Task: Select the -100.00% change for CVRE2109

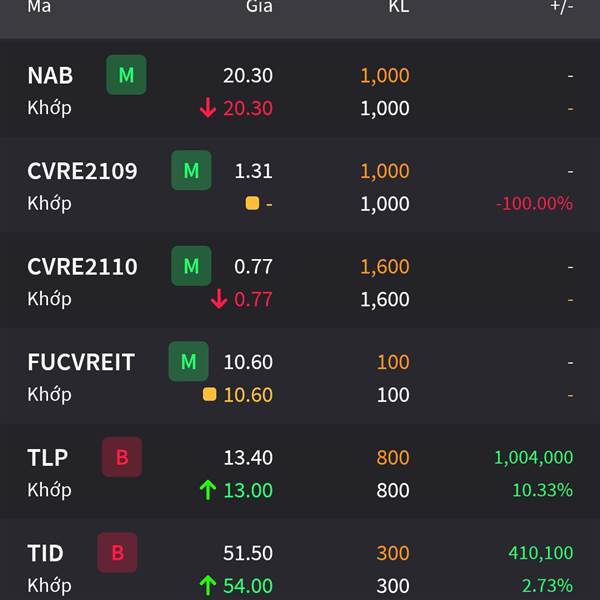Action: point(535,203)
